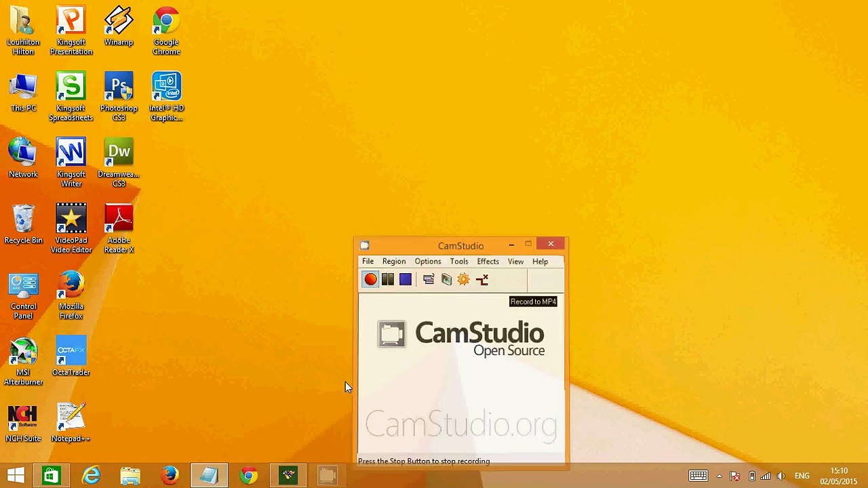
Task: Open the network signal tray icon
Action: pyautogui.click(x=766, y=476)
